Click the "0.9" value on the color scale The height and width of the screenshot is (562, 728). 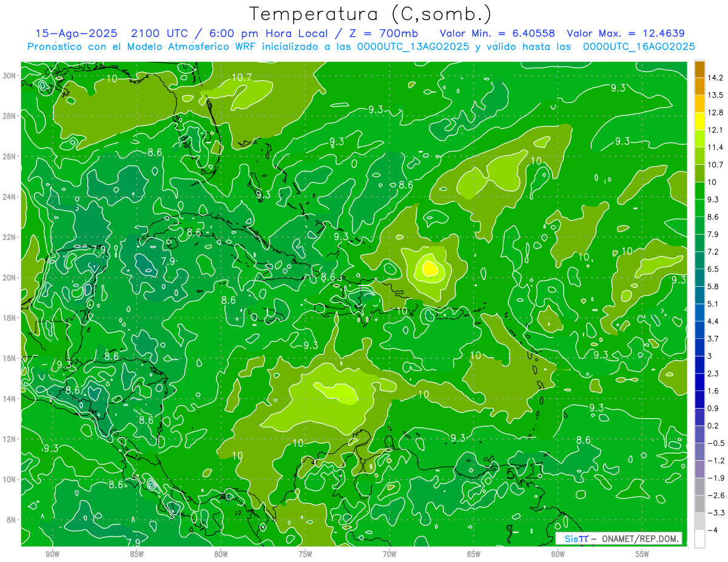(x=713, y=408)
